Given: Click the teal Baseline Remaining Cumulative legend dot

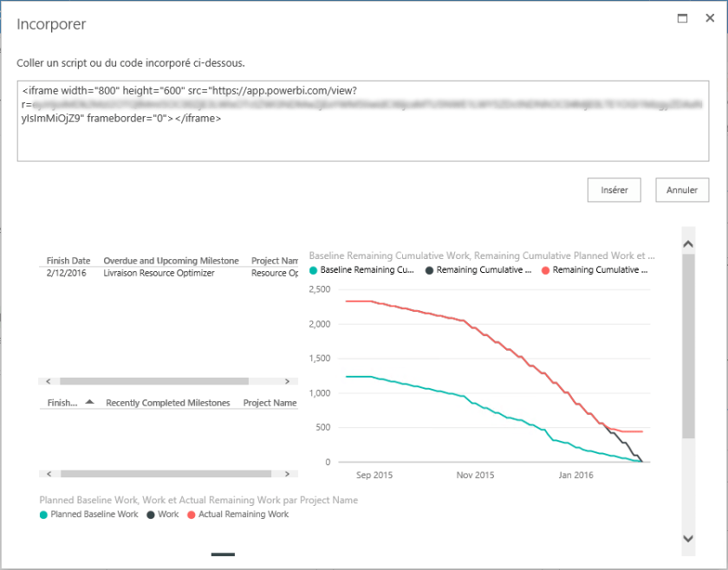Looking at the screenshot, I should point(314,270).
